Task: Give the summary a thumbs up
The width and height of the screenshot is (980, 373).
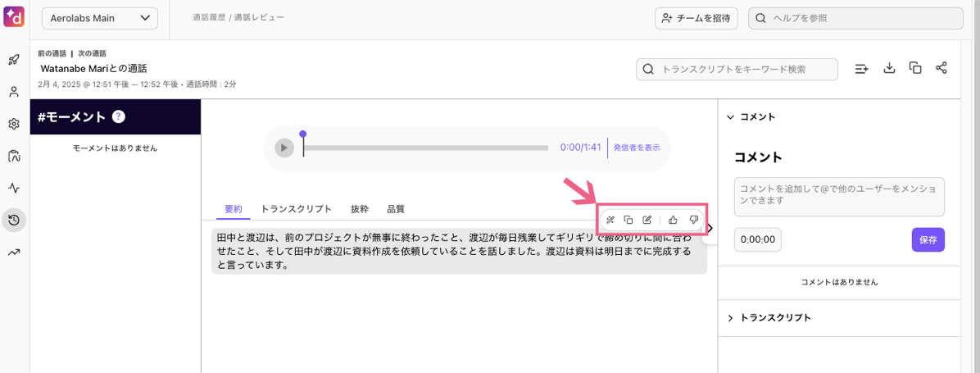Action: click(673, 220)
